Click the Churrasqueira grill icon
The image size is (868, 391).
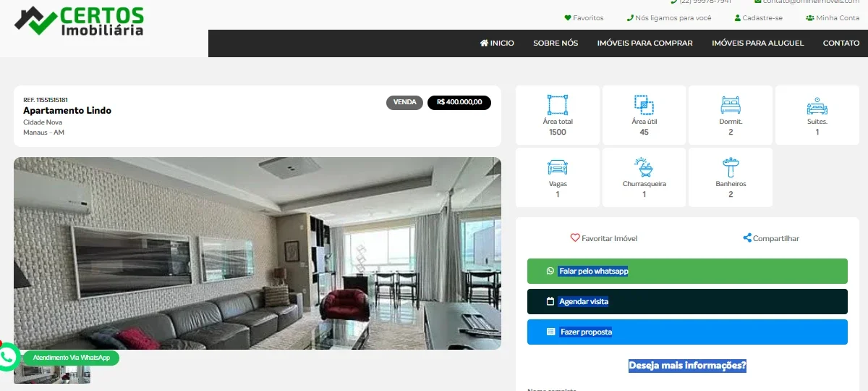[x=644, y=167]
